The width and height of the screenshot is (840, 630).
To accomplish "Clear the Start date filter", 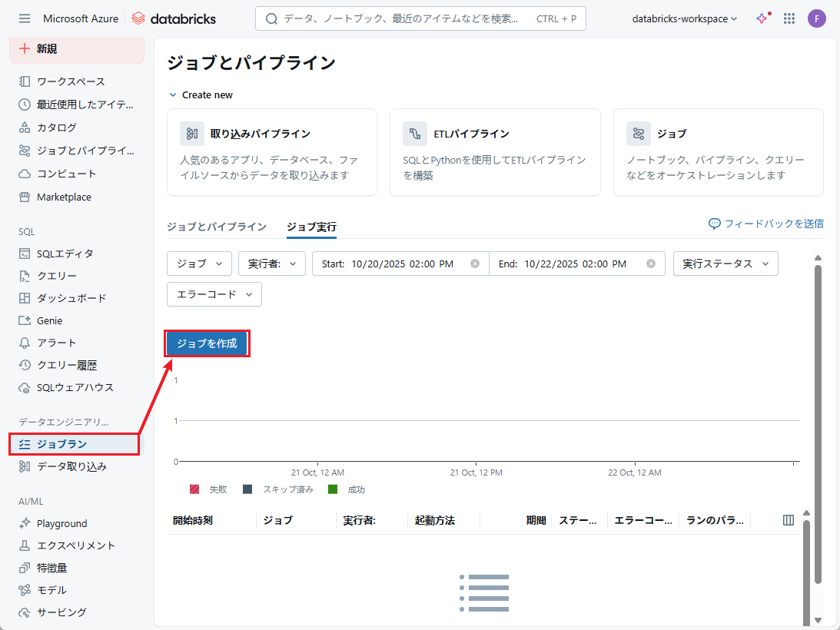I will click(x=475, y=264).
